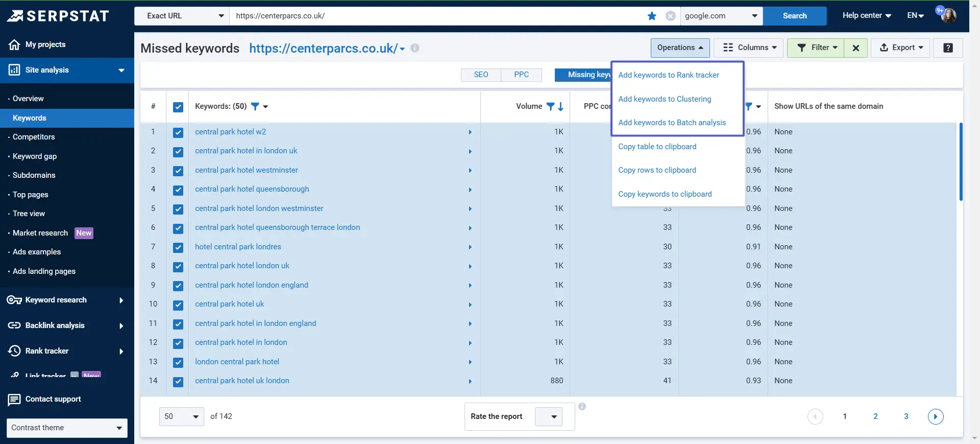980x444 pixels.
Task: Uncheck row 2 'central park hotel in london uk'
Action: click(178, 152)
